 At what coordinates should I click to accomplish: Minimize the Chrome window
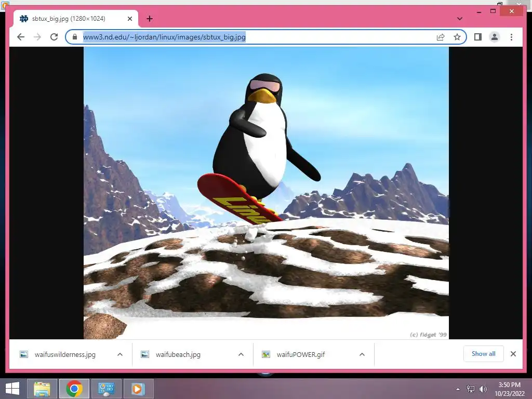point(478,11)
